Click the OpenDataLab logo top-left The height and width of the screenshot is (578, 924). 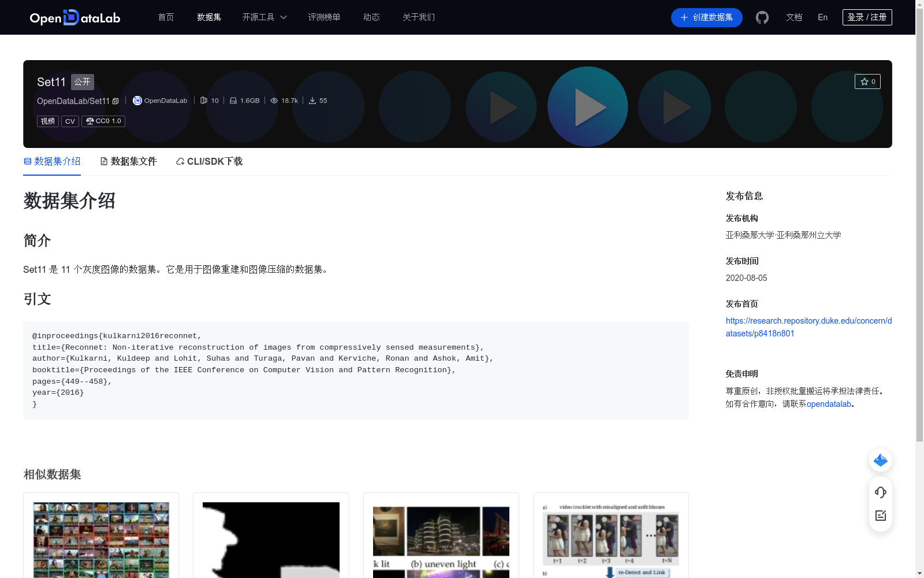[x=74, y=17]
